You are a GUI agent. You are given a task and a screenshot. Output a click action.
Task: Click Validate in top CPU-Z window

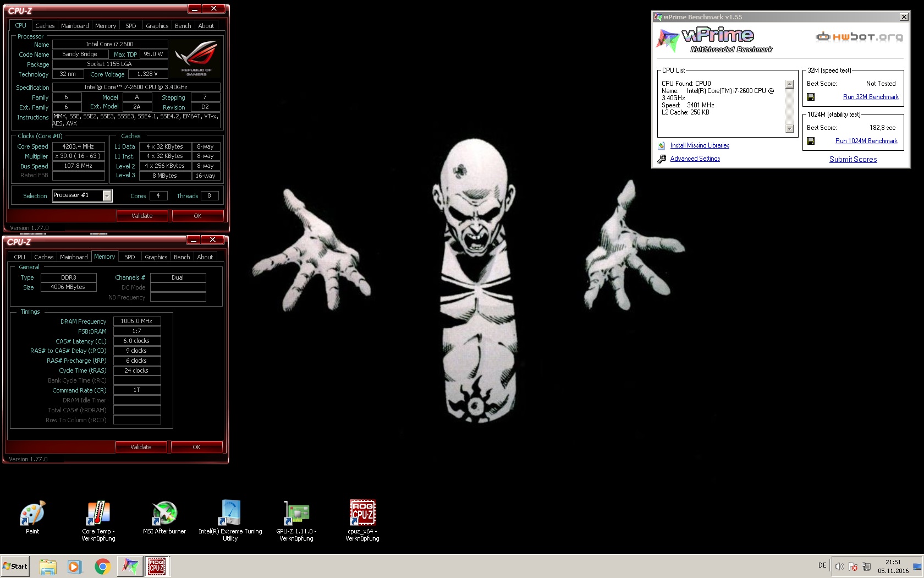[x=142, y=216]
